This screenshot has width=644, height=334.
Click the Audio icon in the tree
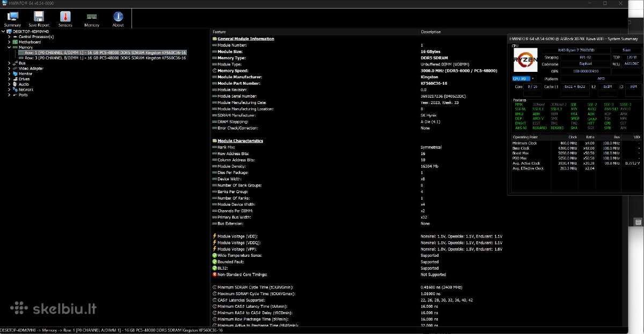(x=15, y=84)
